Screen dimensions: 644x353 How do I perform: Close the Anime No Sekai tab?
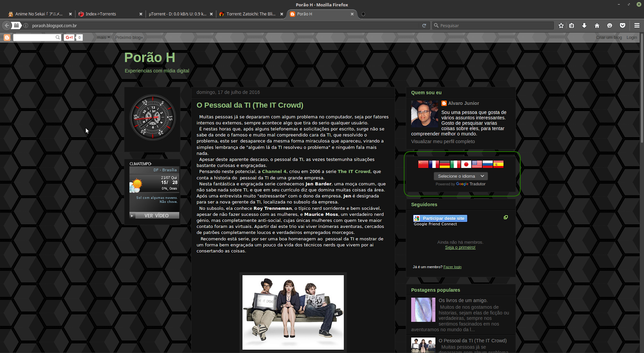point(70,14)
